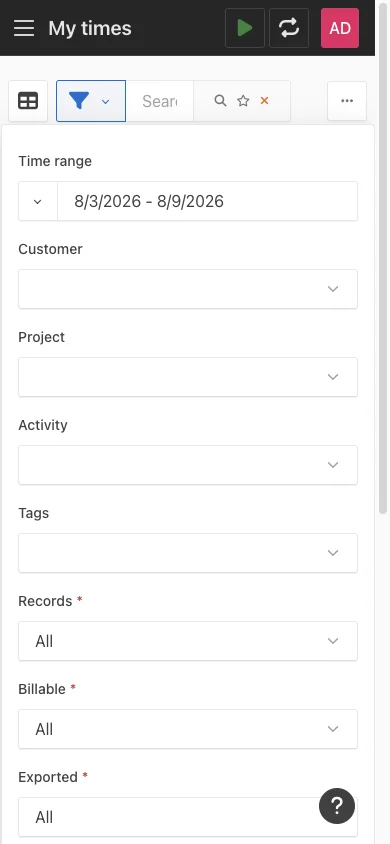Screen dimensions: 390x844
Task: Click the Time range label
Action: tap(55, 161)
